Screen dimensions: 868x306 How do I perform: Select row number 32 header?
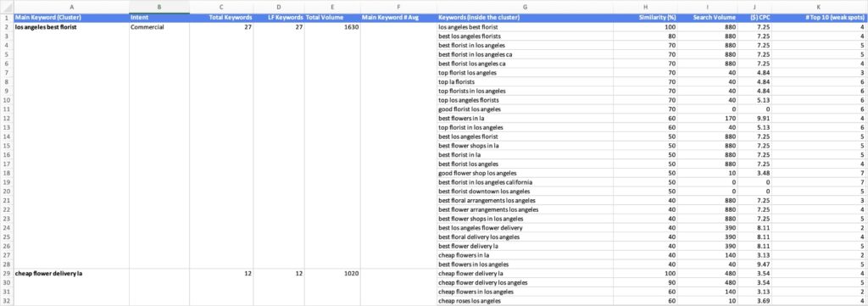(7, 301)
